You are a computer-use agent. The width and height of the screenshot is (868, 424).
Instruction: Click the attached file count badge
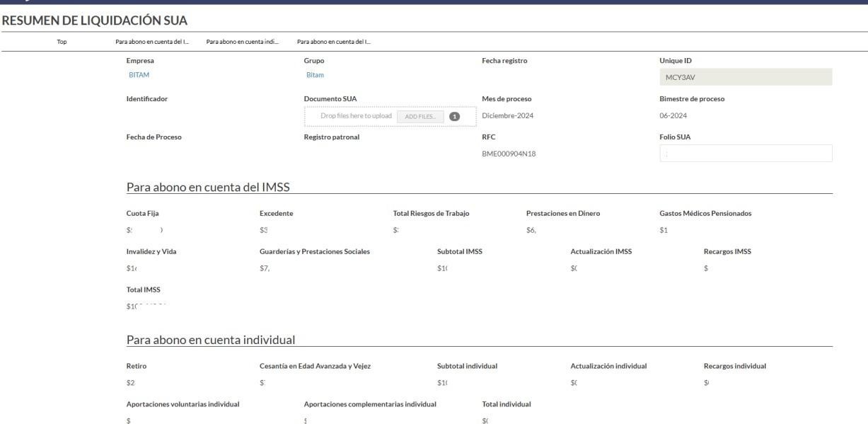click(454, 116)
